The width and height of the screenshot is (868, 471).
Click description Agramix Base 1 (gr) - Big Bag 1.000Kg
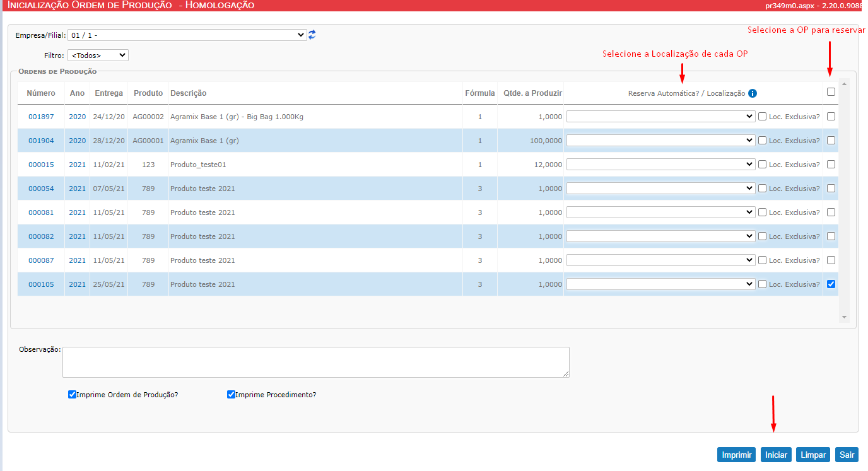(237, 117)
